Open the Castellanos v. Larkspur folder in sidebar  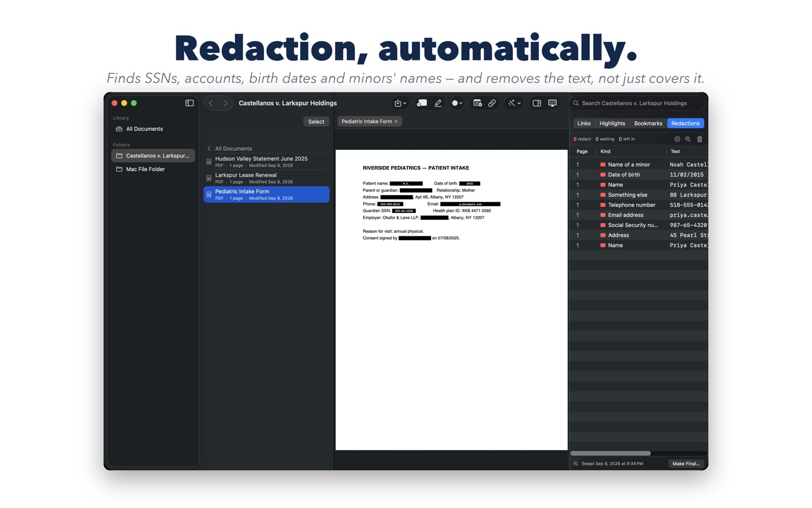pos(153,156)
